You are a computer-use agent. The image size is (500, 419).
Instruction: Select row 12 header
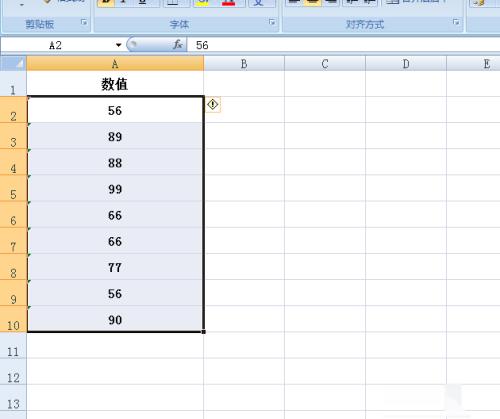coord(13,371)
